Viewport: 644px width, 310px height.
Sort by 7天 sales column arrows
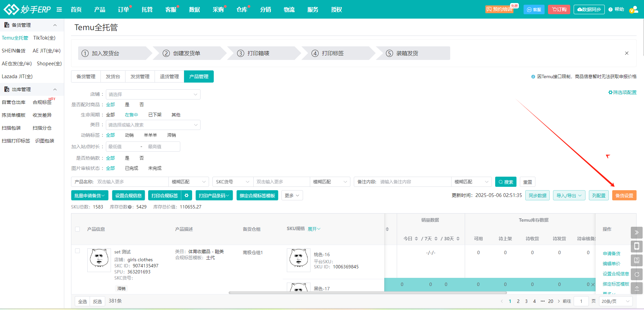[436, 239]
